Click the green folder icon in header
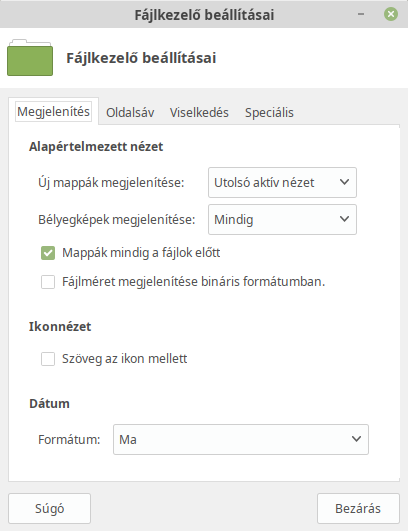 [x=30, y=58]
